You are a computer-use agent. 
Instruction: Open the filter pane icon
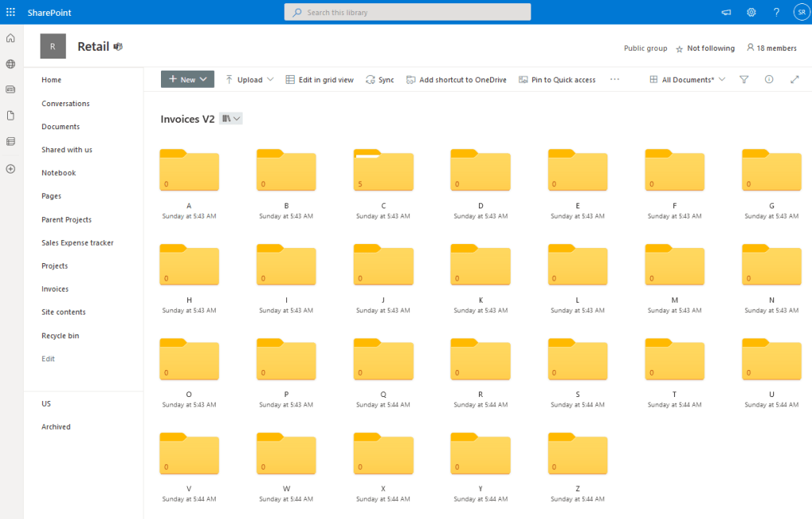(x=743, y=79)
